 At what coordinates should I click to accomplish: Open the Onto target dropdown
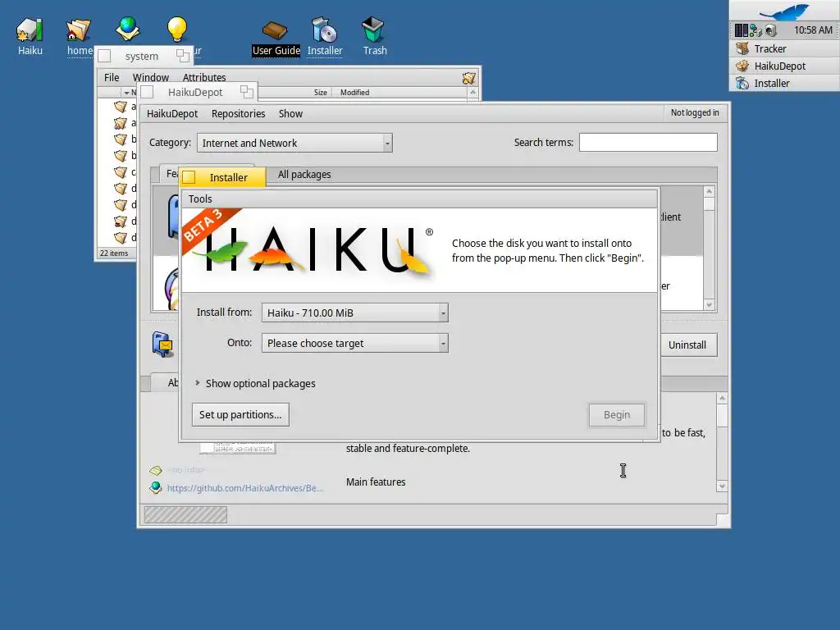(354, 343)
